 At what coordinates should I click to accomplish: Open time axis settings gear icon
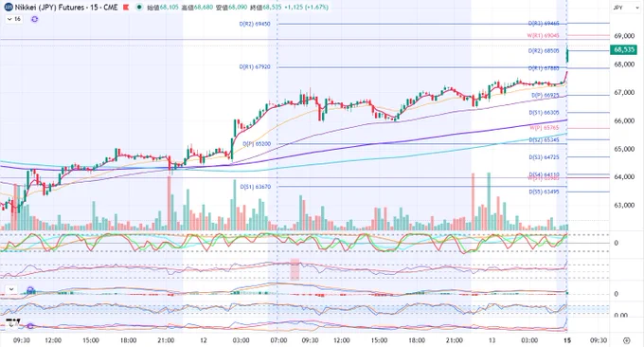(626, 340)
